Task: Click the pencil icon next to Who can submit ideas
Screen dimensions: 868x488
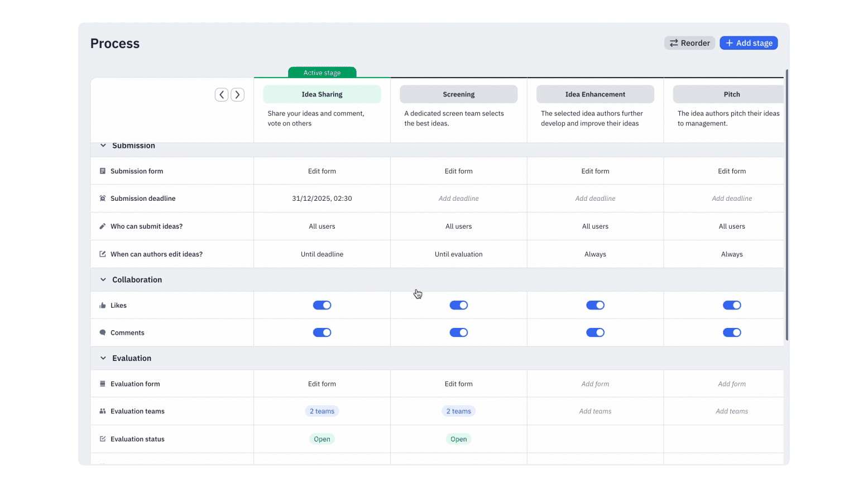Action: point(103,226)
